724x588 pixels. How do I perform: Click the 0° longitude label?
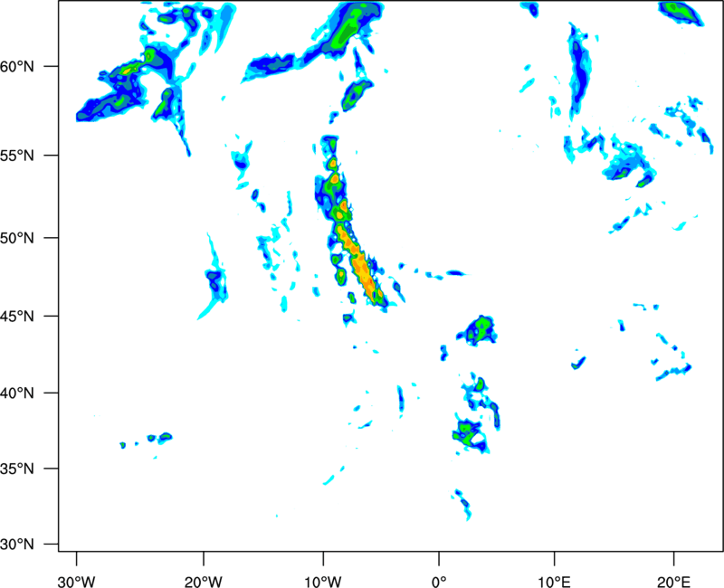click(439, 581)
